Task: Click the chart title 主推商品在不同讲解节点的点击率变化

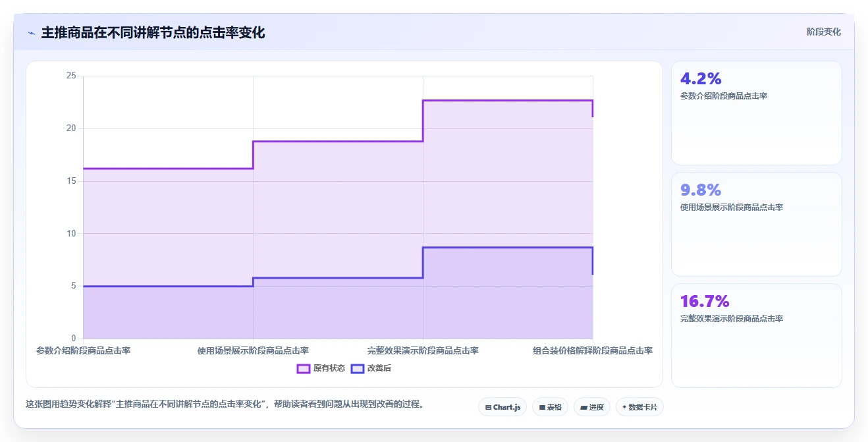Action: (x=153, y=33)
